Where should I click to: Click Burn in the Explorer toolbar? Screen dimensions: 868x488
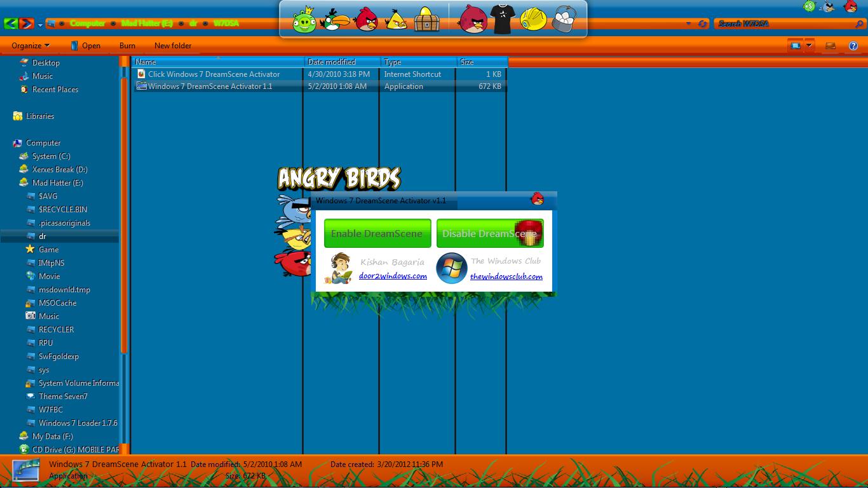pyautogui.click(x=127, y=46)
